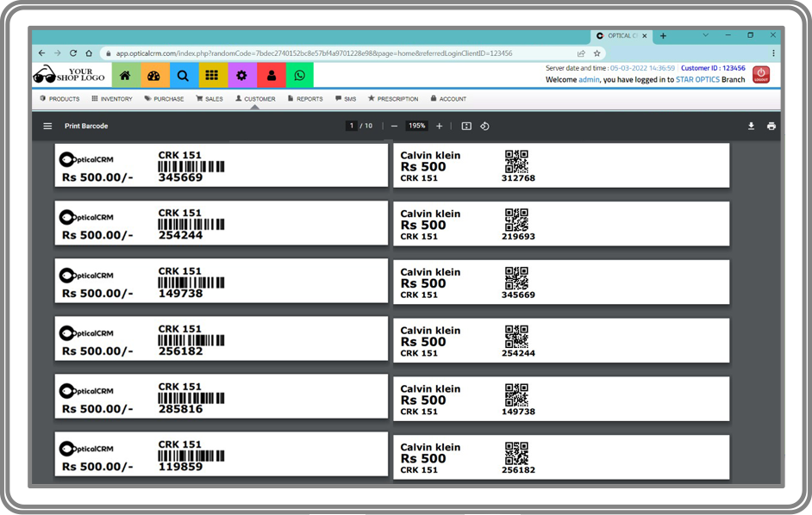The image size is (812, 515).
Task: Expand the tab search chevron
Action: (x=705, y=35)
